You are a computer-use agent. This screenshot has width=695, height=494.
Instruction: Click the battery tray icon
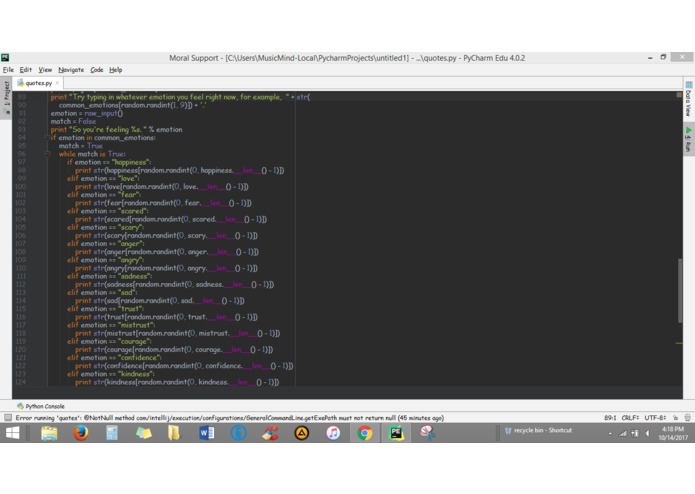click(635, 434)
